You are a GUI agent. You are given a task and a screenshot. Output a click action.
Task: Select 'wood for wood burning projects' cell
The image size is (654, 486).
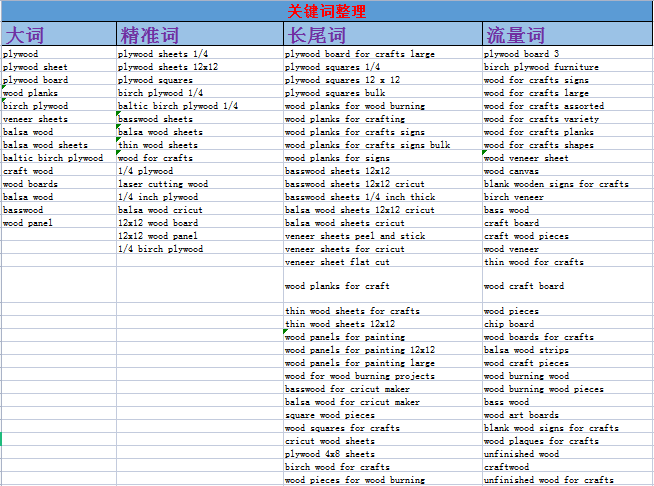[x=383, y=376]
